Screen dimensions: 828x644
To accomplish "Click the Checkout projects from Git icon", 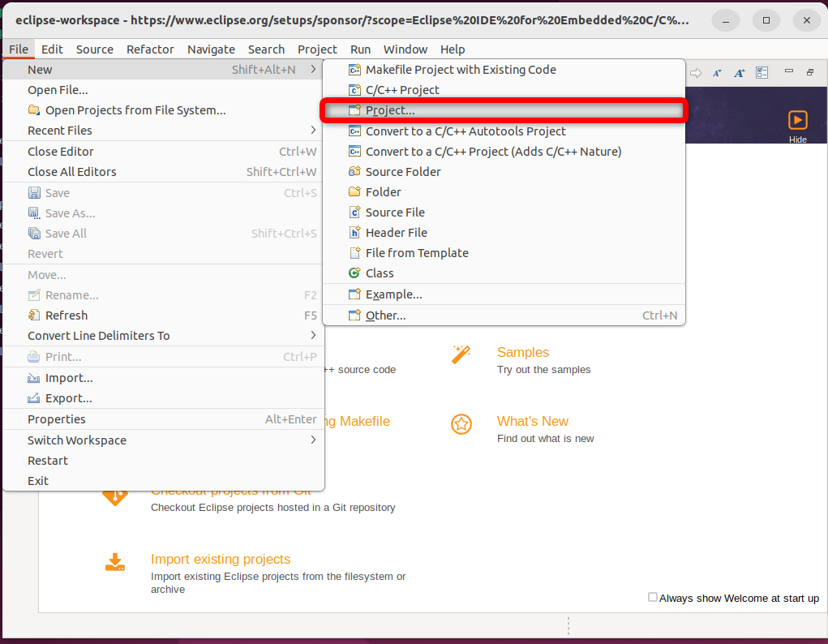I will [x=115, y=498].
